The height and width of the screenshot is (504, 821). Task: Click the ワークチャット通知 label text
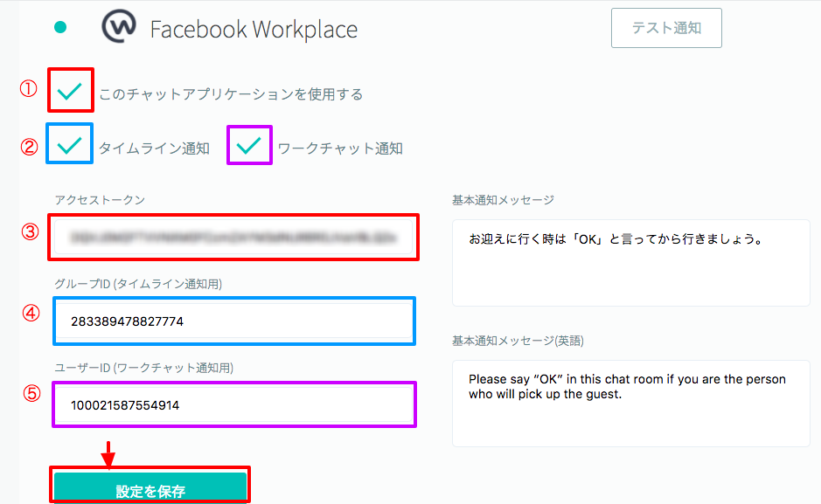pyautogui.click(x=340, y=148)
